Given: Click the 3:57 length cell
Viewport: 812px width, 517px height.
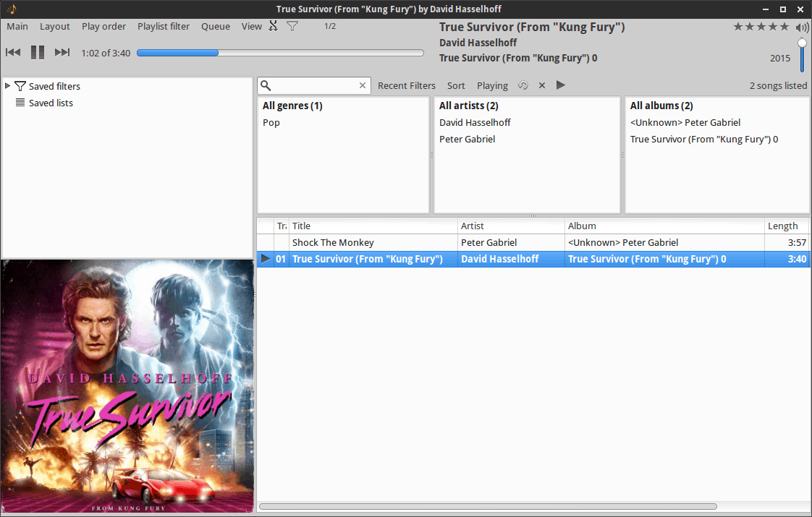Looking at the screenshot, I should click(x=797, y=242).
